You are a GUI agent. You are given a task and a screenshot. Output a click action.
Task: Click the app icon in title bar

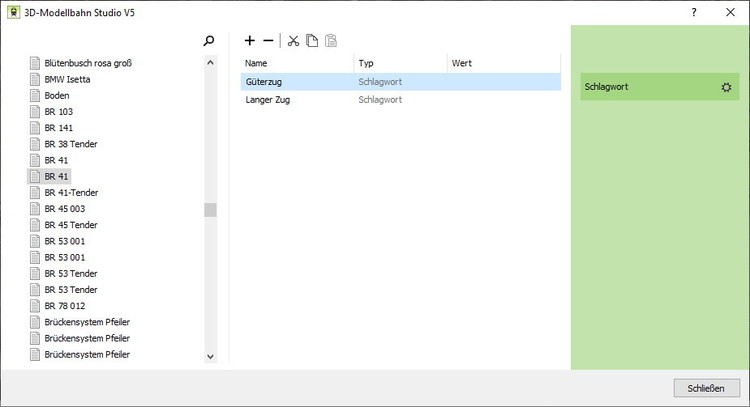pyautogui.click(x=13, y=12)
